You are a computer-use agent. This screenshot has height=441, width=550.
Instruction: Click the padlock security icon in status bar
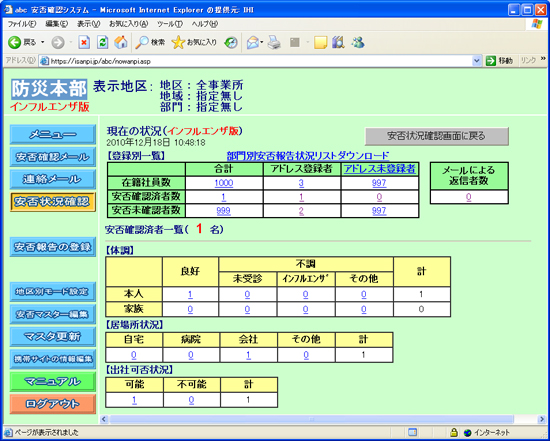pos(454,432)
